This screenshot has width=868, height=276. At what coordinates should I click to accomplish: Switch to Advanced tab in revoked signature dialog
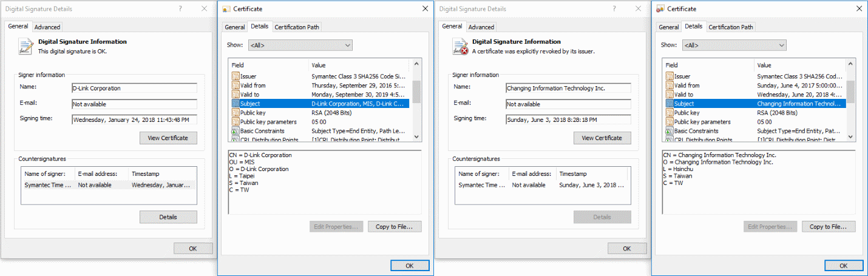click(x=481, y=27)
